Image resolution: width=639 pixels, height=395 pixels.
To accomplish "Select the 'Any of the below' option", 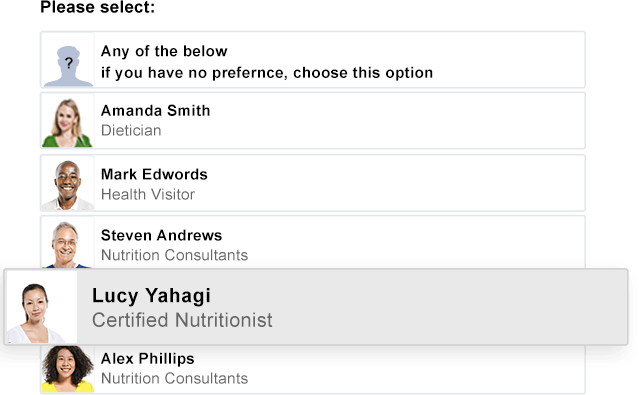I will 313,60.
